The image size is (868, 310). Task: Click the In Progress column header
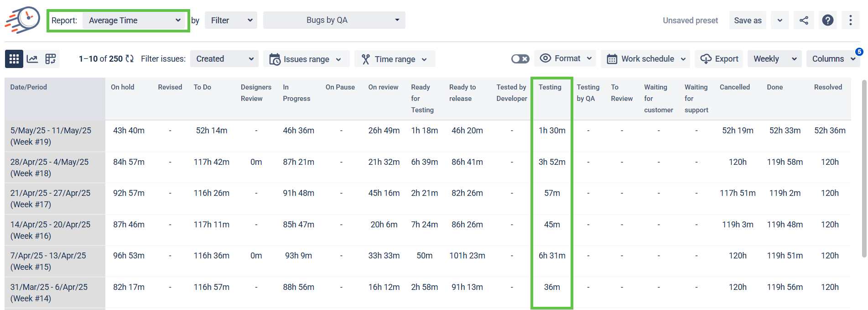(296, 93)
